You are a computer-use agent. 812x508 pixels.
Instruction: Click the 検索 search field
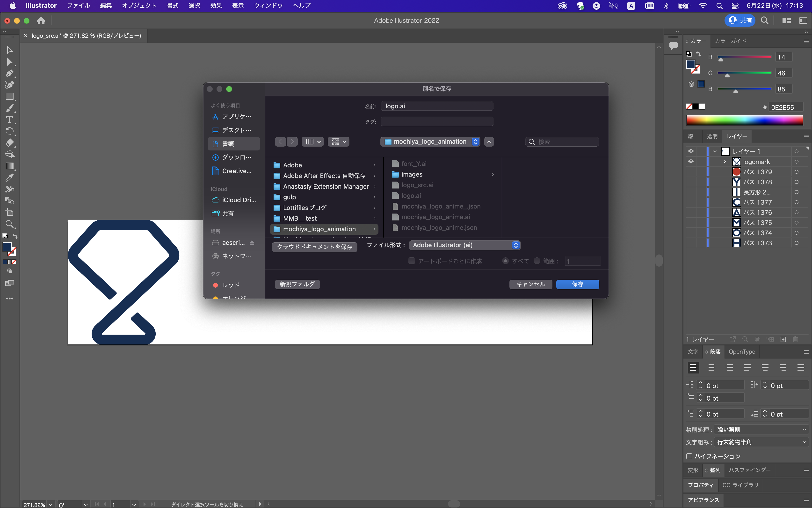coord(562,142)
